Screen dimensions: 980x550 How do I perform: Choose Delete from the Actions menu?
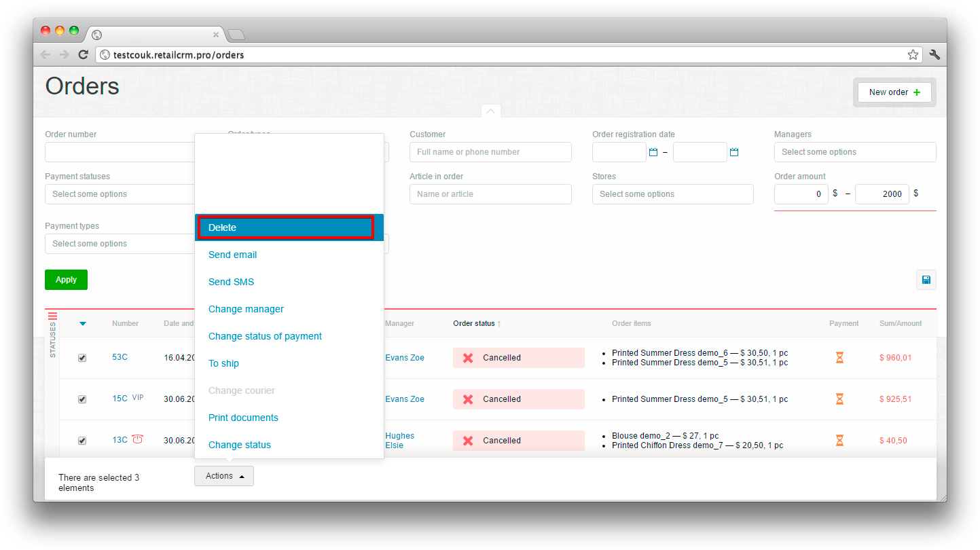tap(289, 227)
